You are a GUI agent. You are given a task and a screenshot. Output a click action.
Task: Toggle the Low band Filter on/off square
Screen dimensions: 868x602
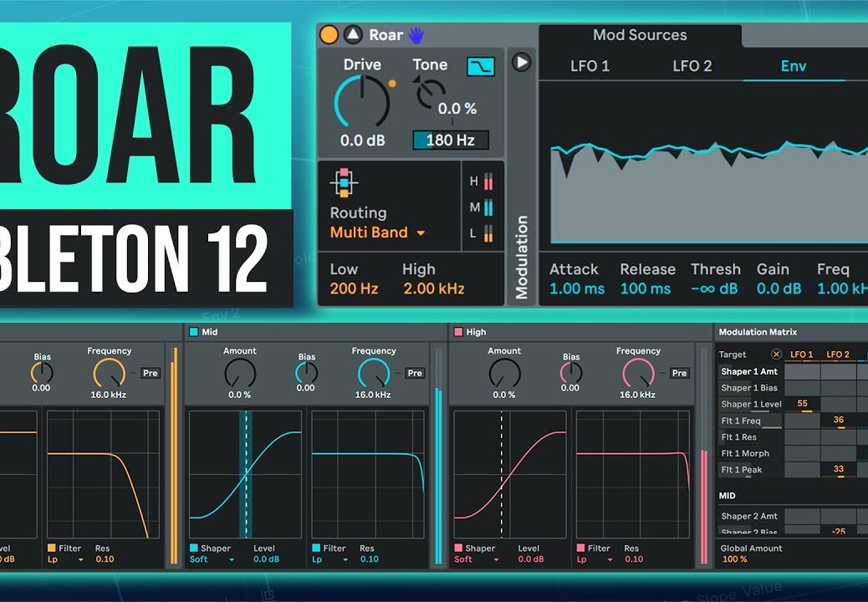pos(52,548)
